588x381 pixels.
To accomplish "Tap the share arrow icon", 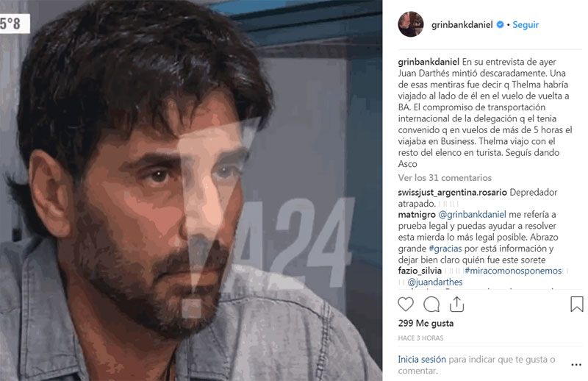I will tap(456, 304).
